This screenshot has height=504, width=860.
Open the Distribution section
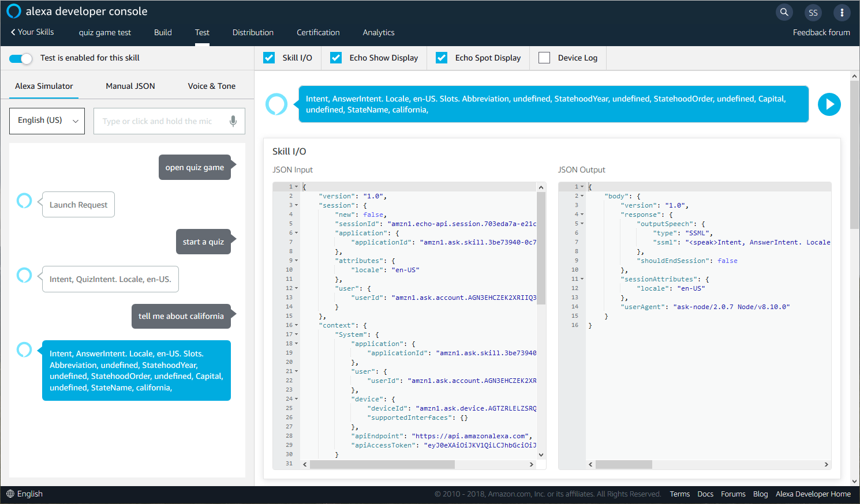coord(253,32)
